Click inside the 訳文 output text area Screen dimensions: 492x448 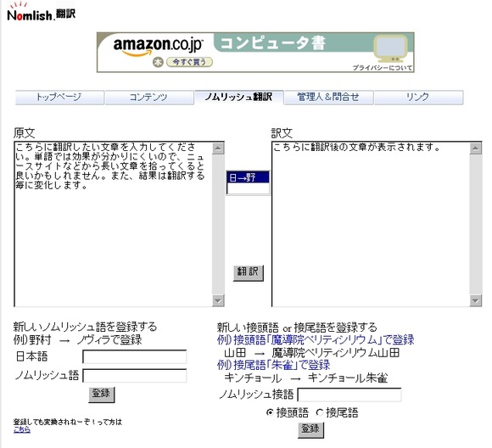click(371, 224)
